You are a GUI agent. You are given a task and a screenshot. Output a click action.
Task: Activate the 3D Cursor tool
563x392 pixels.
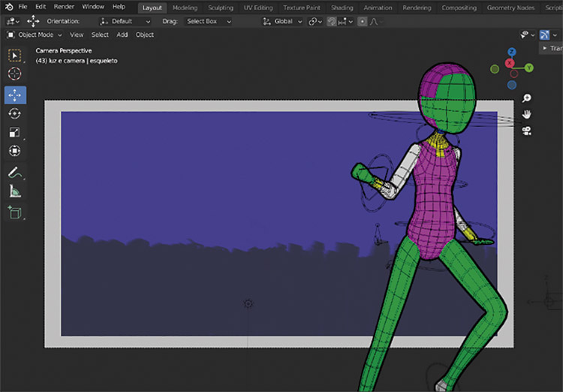[15, 74]
